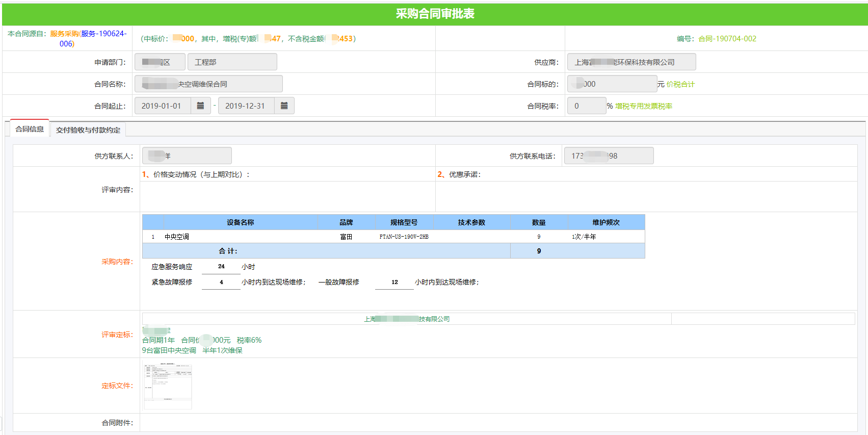Image resolution: width=868 pixels, height=435 pixels.
Task: Click the 维护频次 column header
Action: (x=606, y=222)
